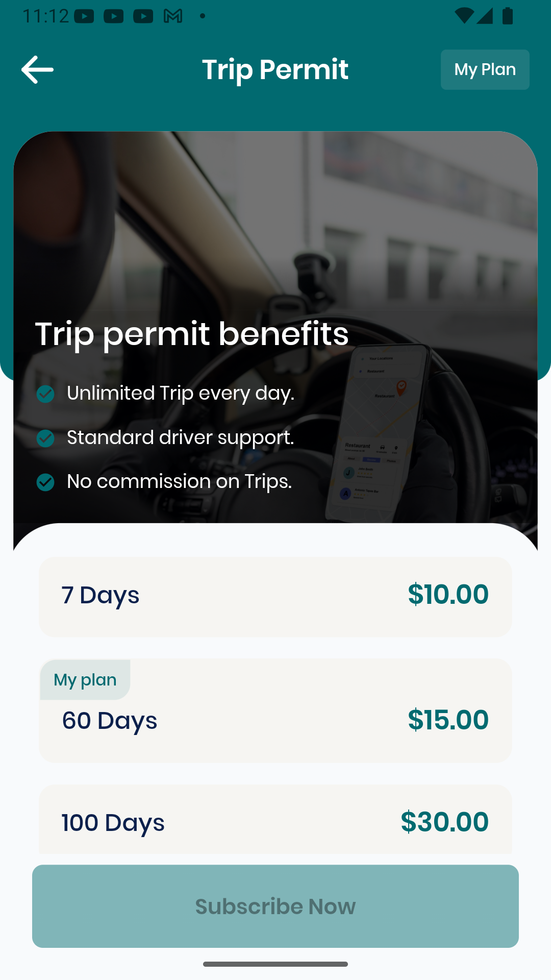
Task: Tap the Gmail notification icon
Action: tap(173, 16)
